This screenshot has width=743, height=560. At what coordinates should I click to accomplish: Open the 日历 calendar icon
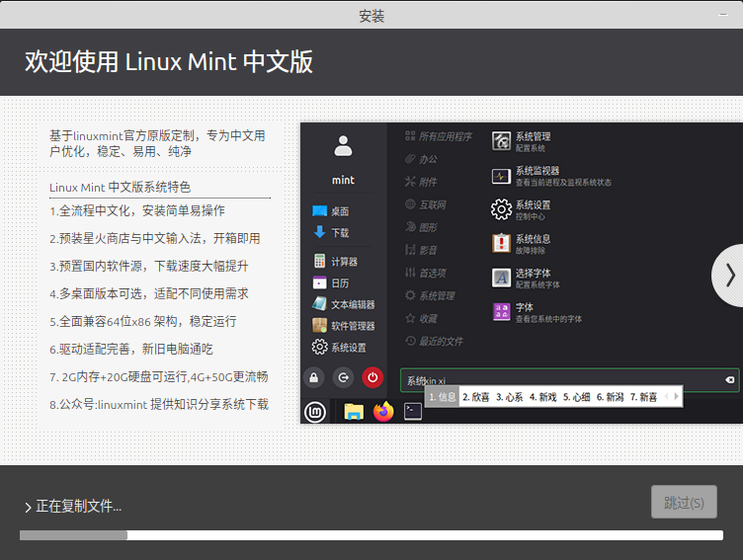(x=320, y=282)
